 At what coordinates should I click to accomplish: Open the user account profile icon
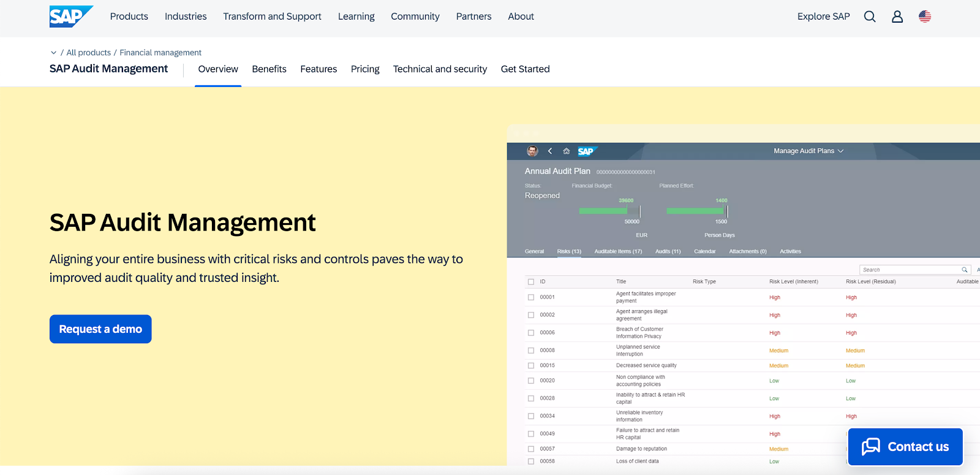point(897,17)
